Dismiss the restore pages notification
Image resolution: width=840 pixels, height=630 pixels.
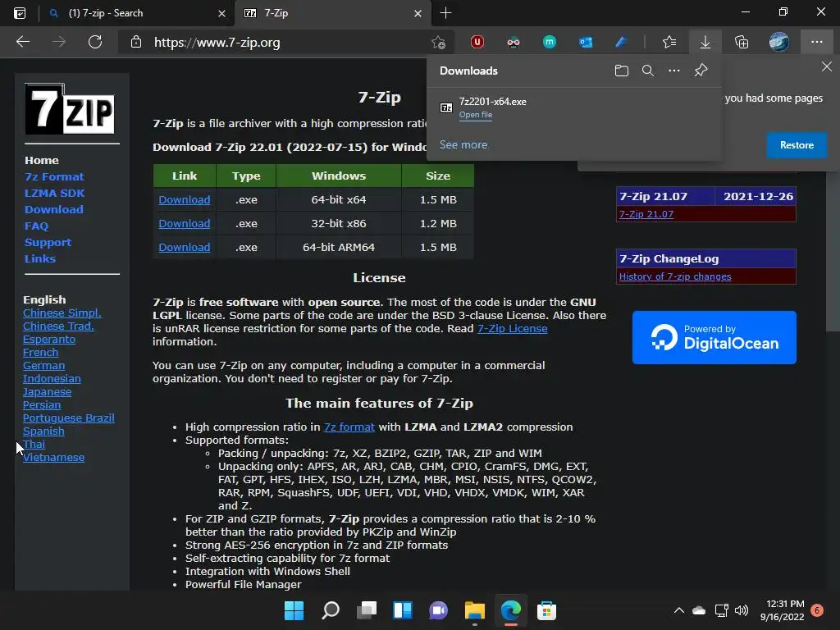(x=827, y=66)
